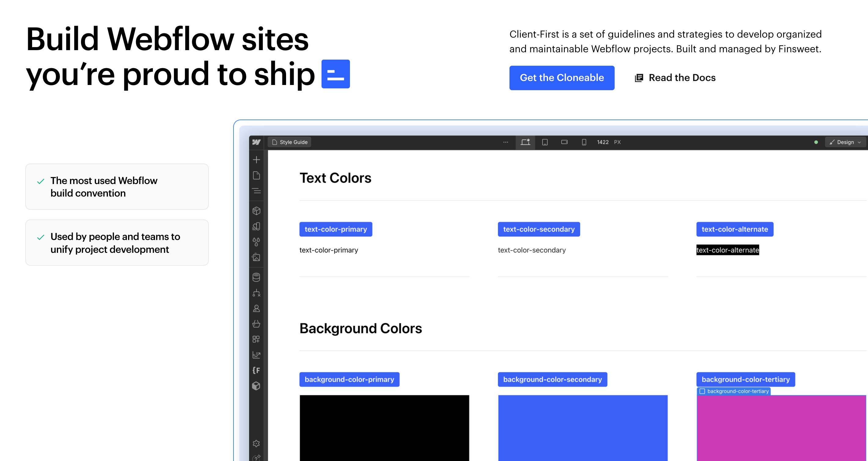This screenshot has width=868, height=461.
Task: Open the Style Guide page dropdown
Action: pyautogui.click(x=290, y=142)
